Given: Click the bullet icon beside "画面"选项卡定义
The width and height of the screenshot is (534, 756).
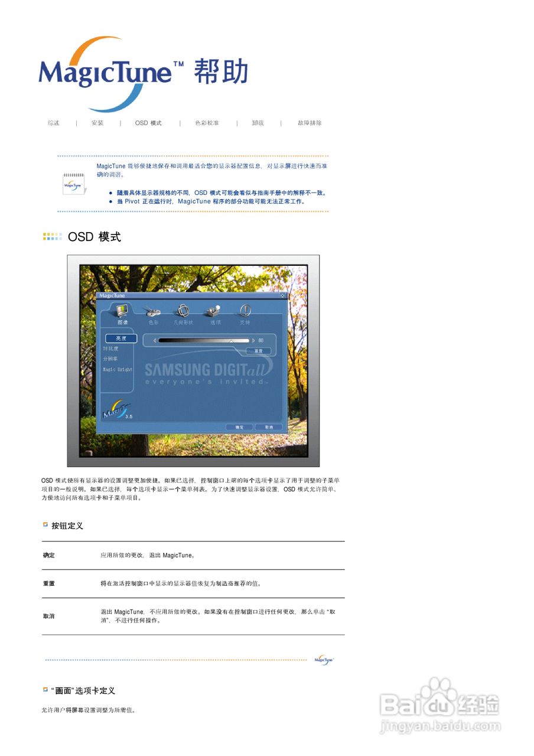Looking at the screenshot, I should tap(45, 689).
